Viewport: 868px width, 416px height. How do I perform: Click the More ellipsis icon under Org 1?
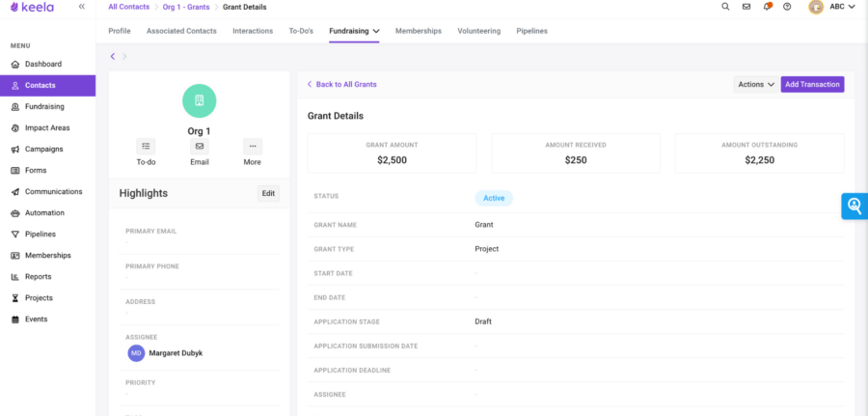253,147
